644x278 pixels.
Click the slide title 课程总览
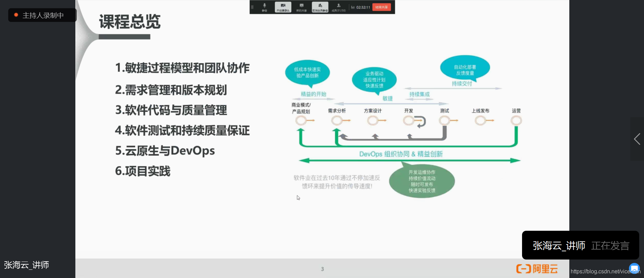(x=130, y=22)
